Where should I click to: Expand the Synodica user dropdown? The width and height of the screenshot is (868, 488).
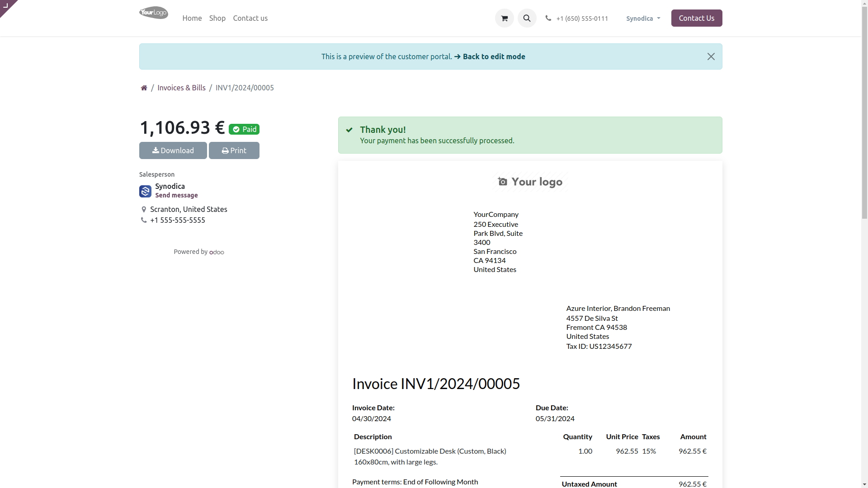[643, 19]
